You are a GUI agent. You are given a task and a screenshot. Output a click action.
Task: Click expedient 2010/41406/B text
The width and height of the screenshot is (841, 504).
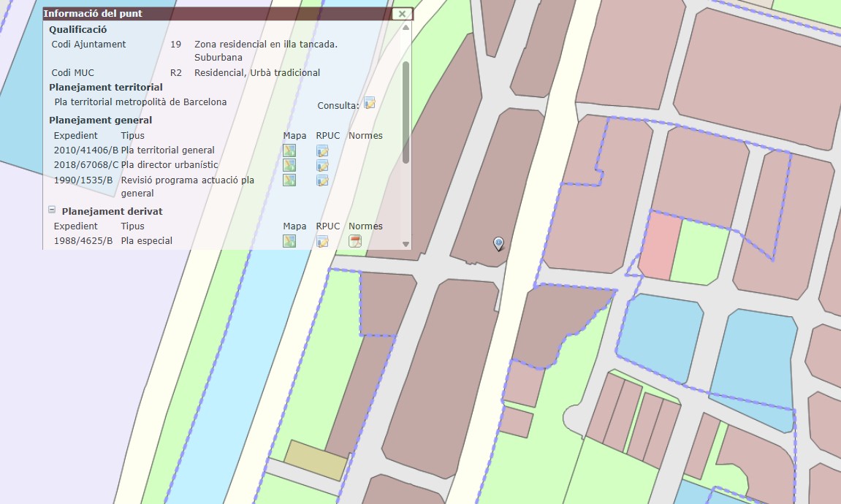coord(85,150)
